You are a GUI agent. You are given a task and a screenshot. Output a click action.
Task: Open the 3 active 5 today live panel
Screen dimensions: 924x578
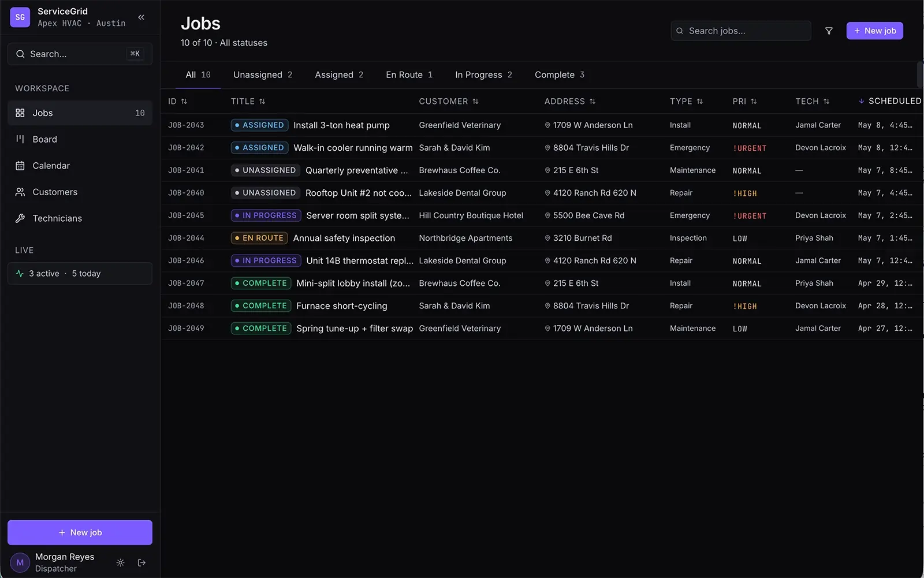point(80,274)
